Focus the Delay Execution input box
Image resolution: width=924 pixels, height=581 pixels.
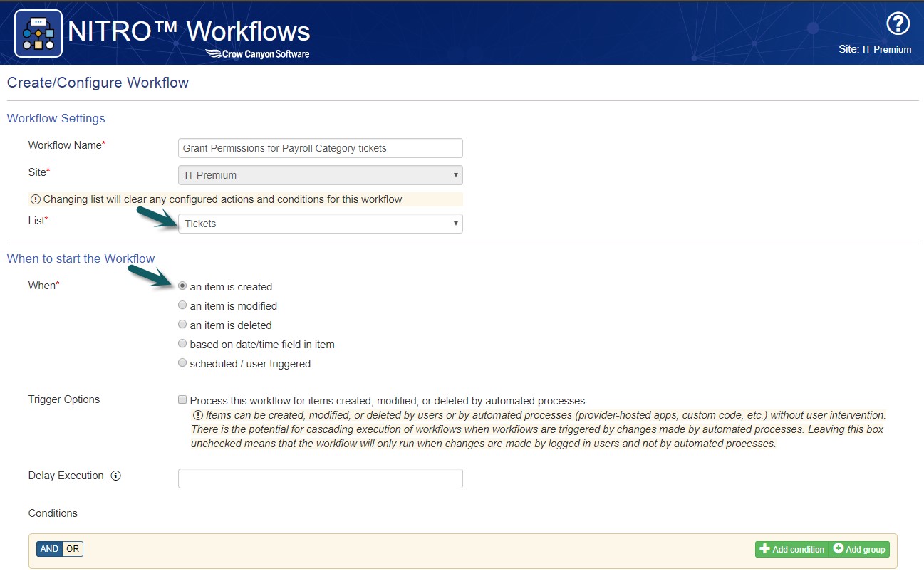320,478
